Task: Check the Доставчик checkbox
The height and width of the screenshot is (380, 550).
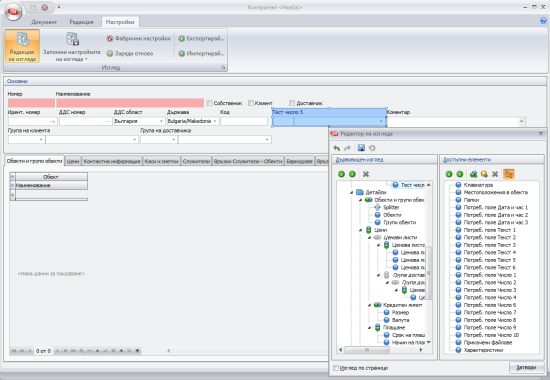Action: point(292,103)
